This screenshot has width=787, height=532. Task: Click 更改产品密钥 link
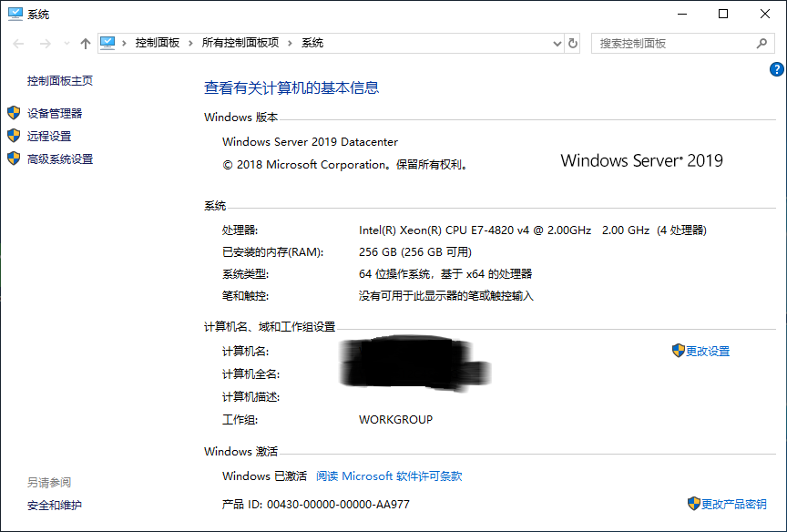pyautogui.click(x=733, y=505)
